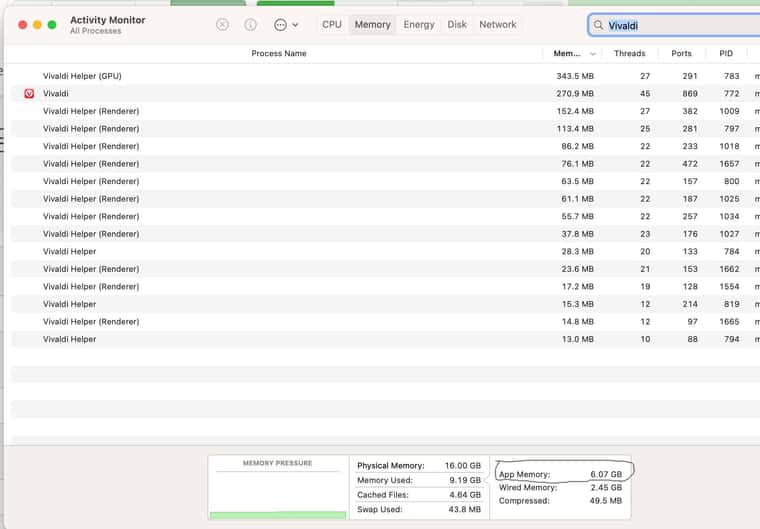Click the 45 threads value

pyautogui.click(x=645, y=94)
